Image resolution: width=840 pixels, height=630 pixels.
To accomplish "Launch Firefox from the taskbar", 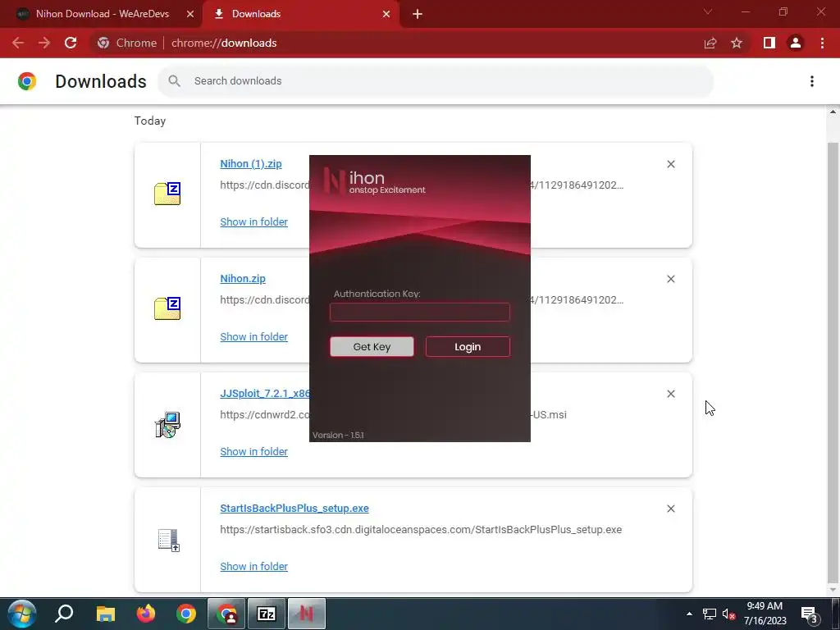I will [145, 614].
